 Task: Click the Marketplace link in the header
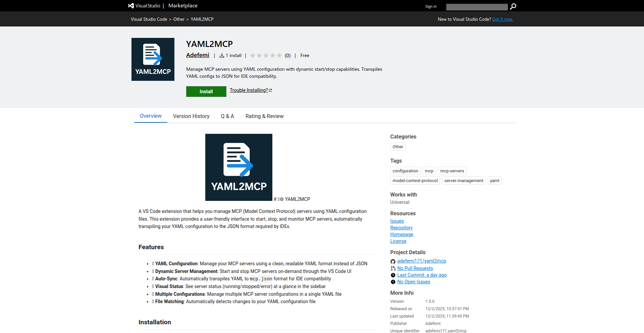coord(182,6)
